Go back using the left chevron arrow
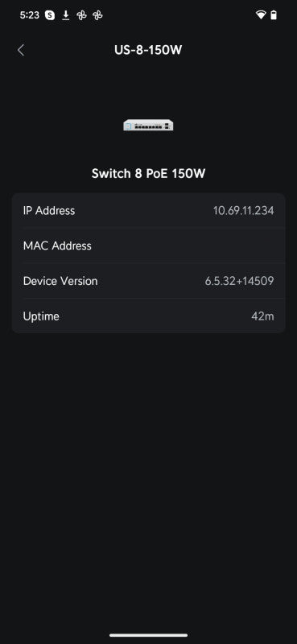297x644 pixels. [21, 50]
